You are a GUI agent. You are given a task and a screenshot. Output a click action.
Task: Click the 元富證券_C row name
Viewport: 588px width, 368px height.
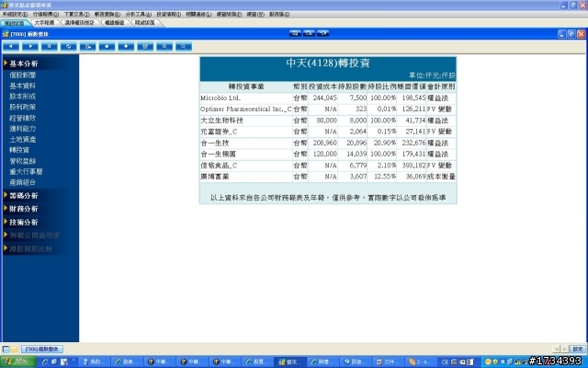(x=219, y=132)
